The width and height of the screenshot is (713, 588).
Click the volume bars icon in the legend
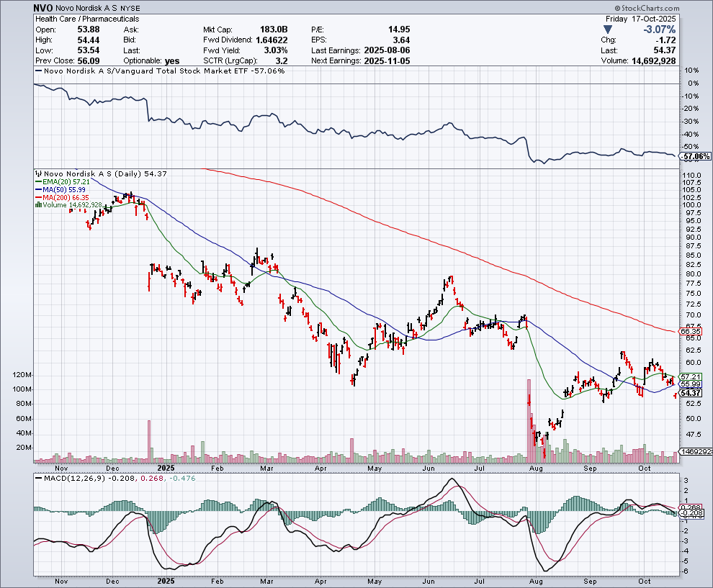coord(37,205)
